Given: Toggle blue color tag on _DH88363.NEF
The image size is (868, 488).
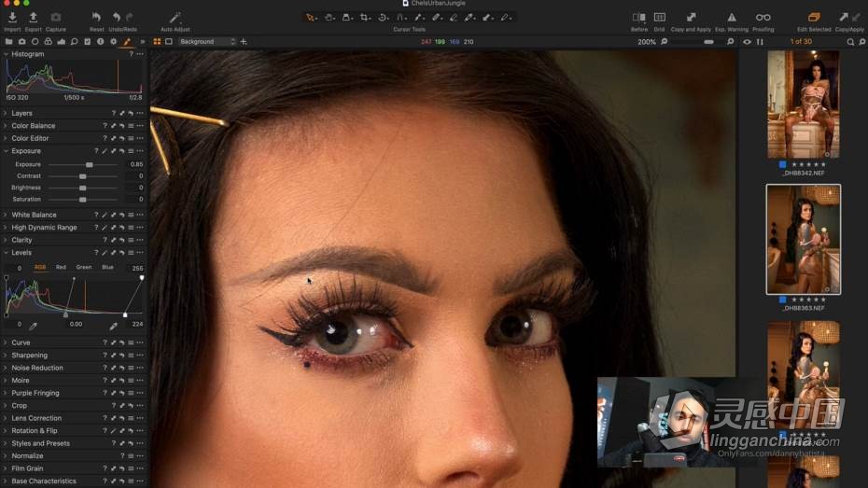Looking at the screenshot, I should [782, 300].
